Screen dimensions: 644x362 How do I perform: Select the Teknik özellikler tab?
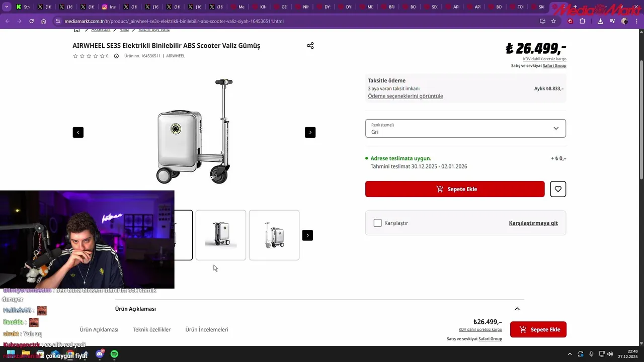pos(151,330)
